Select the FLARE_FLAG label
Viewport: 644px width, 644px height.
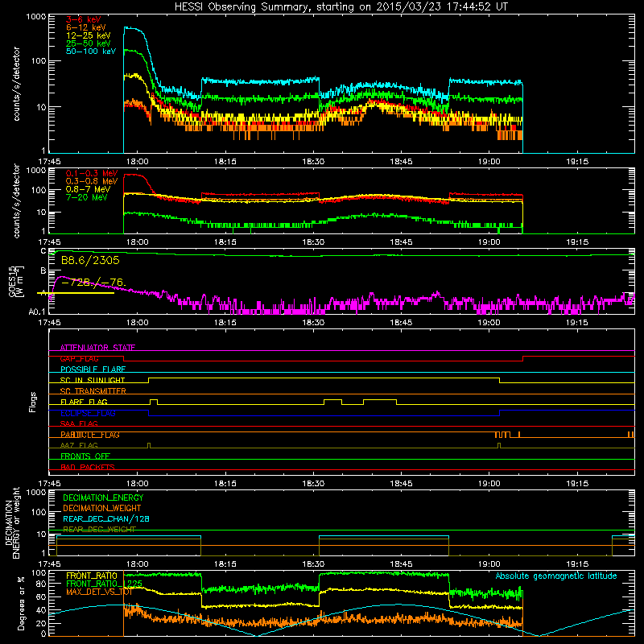[x=84, y=402]
